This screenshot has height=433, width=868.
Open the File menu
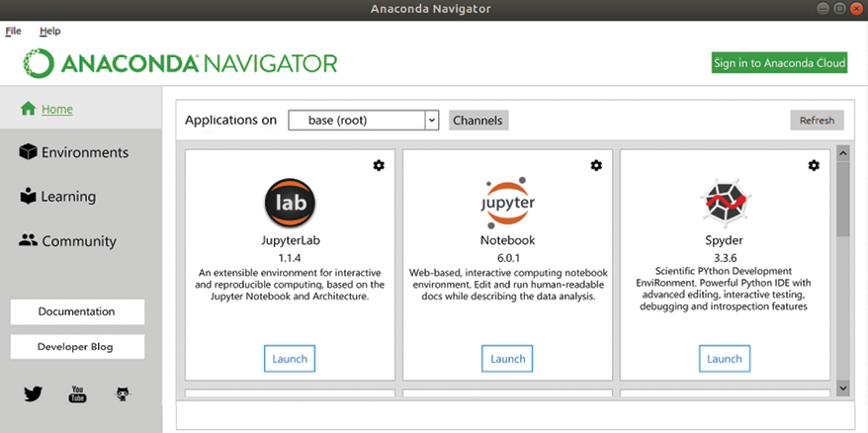pos(13,31)
